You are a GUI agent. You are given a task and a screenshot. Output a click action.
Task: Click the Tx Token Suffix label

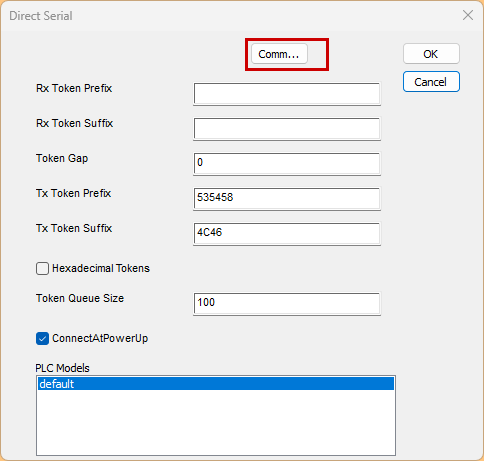click(74, 228)
